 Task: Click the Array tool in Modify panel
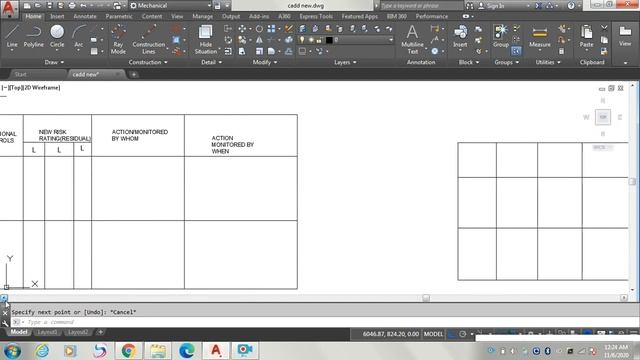pyautogui.click(x=271, y=29)
